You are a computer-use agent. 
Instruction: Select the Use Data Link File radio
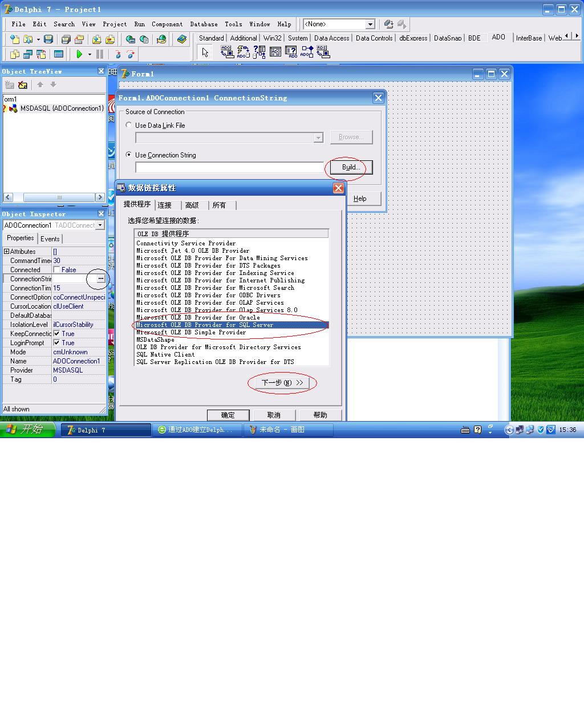(129, 125)
